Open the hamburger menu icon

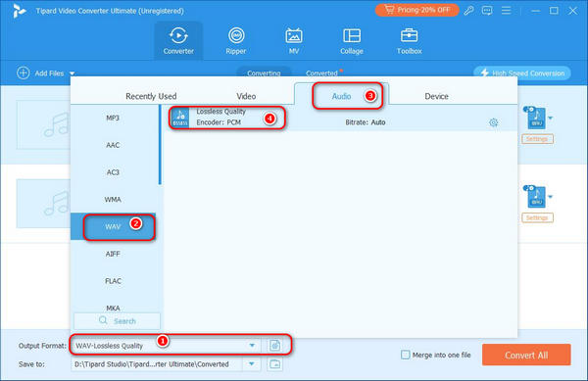(x=506, y=11)
